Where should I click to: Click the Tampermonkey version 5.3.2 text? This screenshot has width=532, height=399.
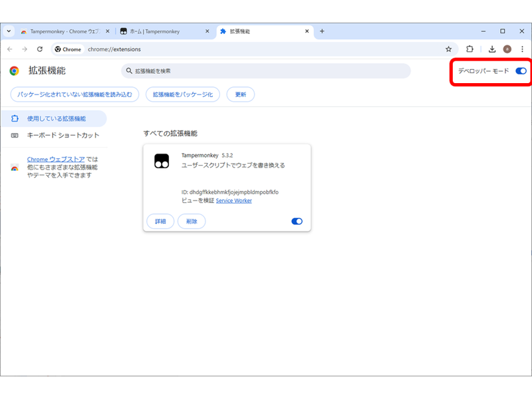click(x=227, y=156)
